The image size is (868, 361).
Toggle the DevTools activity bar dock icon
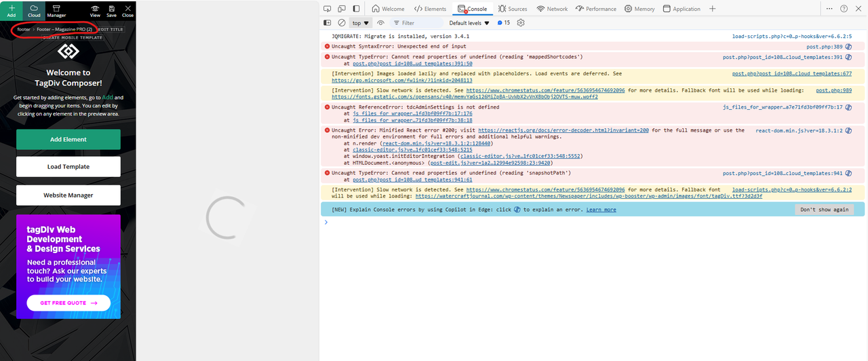point(357,9)
